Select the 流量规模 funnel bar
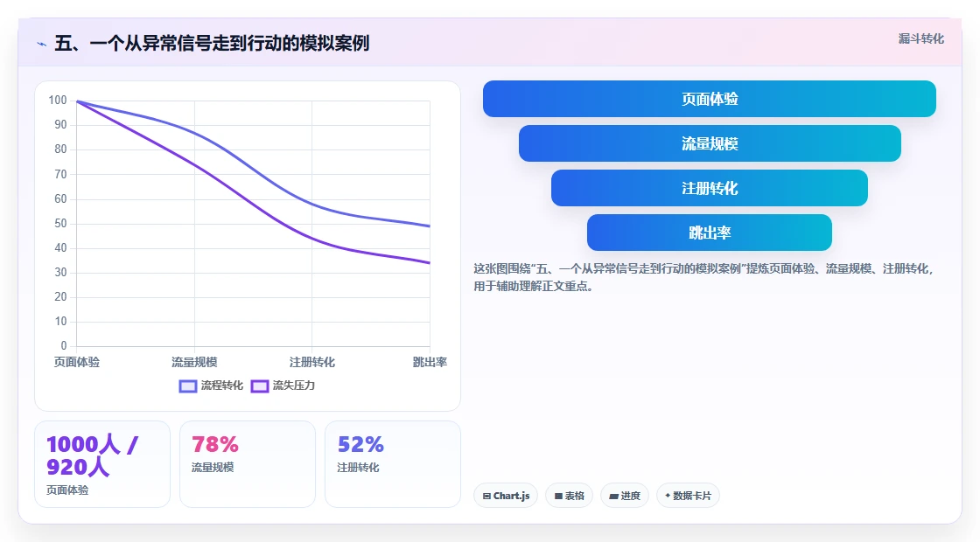Image resolution: width=980 pixels, height=542 pixels. coord(710,143)
